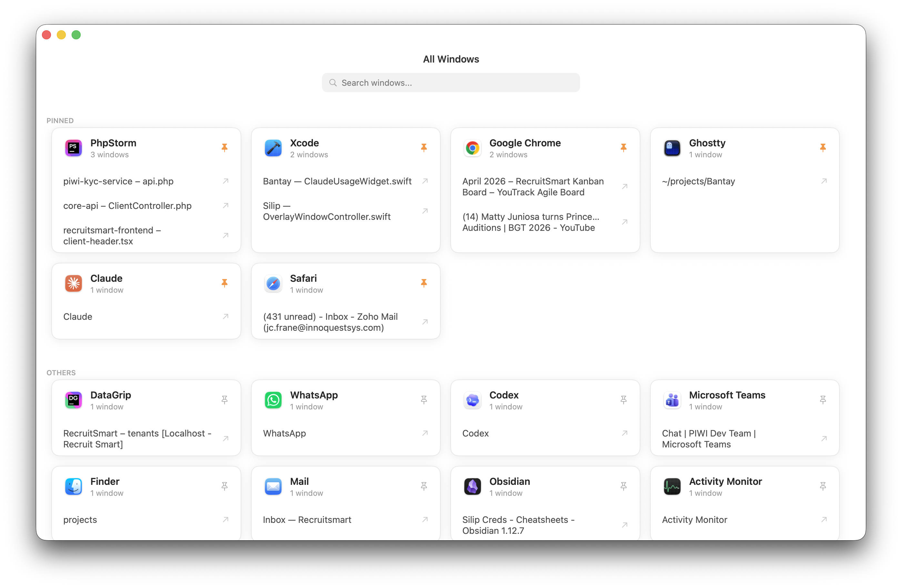
Task: Open arrow for PIWI Dev Team chat
Action: coord(824,439)
